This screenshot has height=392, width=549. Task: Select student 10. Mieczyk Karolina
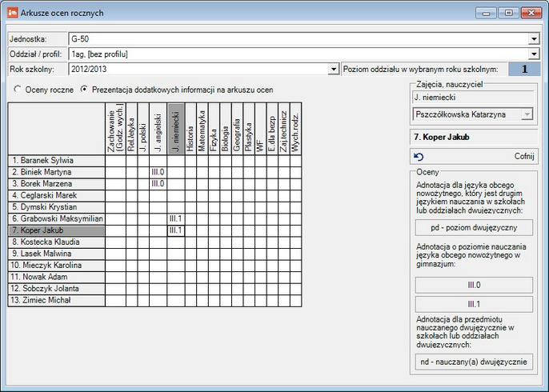(56, 266)
